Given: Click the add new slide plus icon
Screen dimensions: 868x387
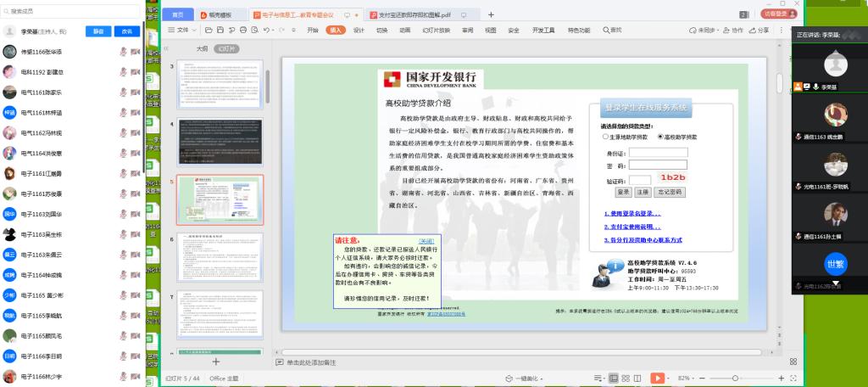Looking at the screenshot, I should (x=215, y=362).
